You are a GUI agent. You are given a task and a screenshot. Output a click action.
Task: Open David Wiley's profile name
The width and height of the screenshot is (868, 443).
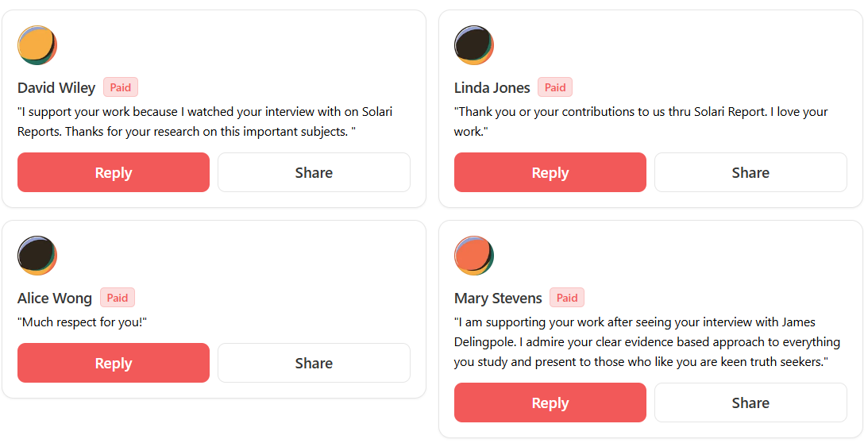56,87
